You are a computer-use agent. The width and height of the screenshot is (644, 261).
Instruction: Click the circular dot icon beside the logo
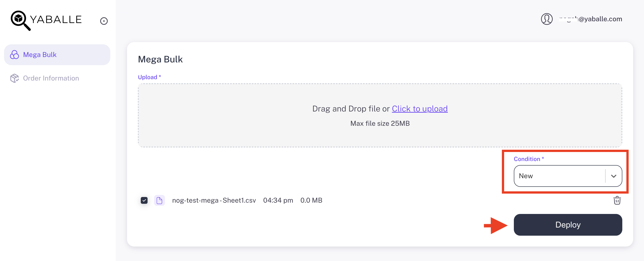(104, 21)
